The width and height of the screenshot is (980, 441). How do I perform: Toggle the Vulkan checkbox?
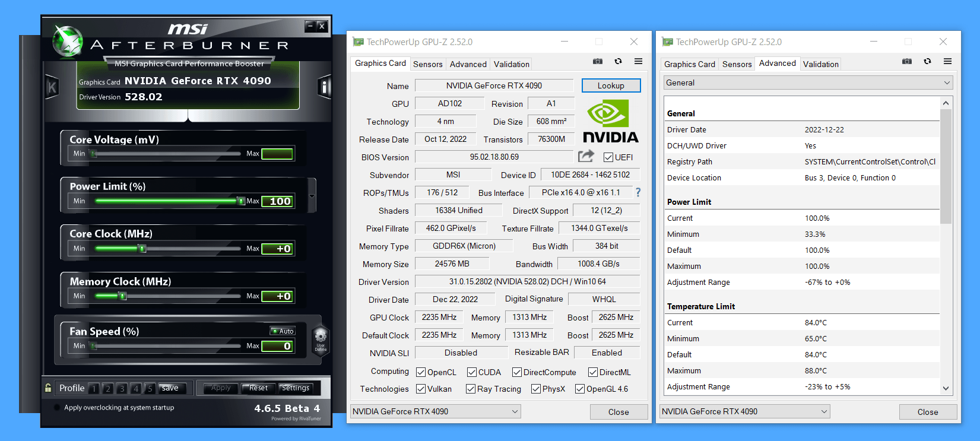[421, 389]
